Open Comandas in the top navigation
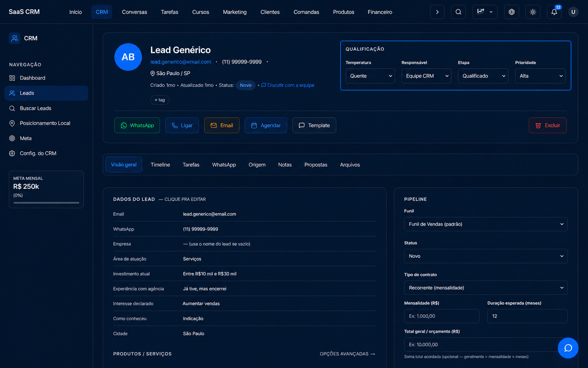588x368 pixels. click(306, 12)
